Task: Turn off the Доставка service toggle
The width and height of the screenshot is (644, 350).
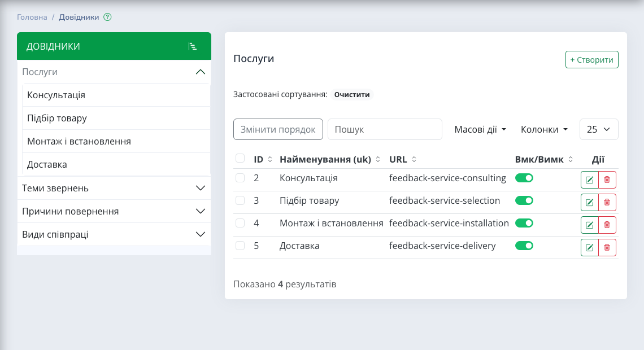Action: (x=524, y=246)
